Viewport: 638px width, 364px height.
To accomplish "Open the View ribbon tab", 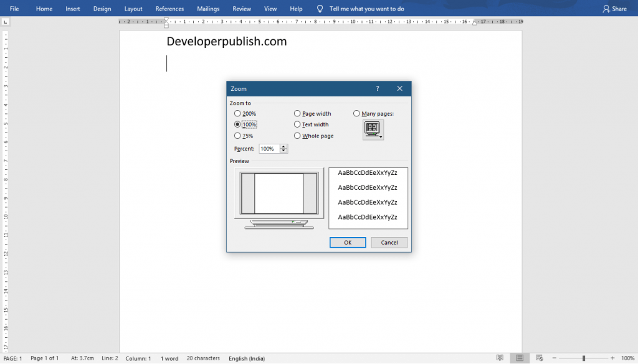I will click(270, 9).
